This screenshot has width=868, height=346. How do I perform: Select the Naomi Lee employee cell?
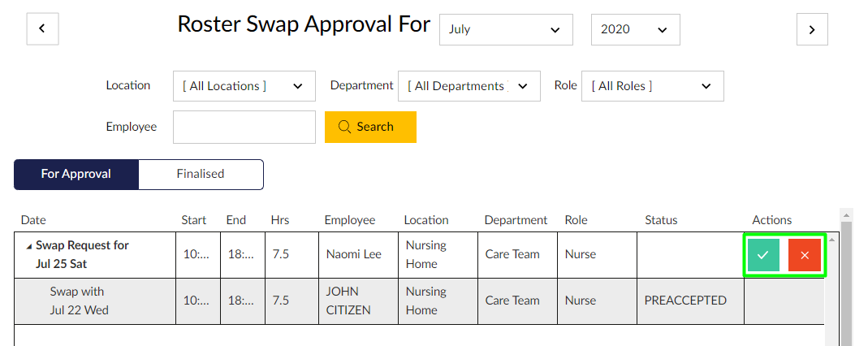tap(358, 255)
